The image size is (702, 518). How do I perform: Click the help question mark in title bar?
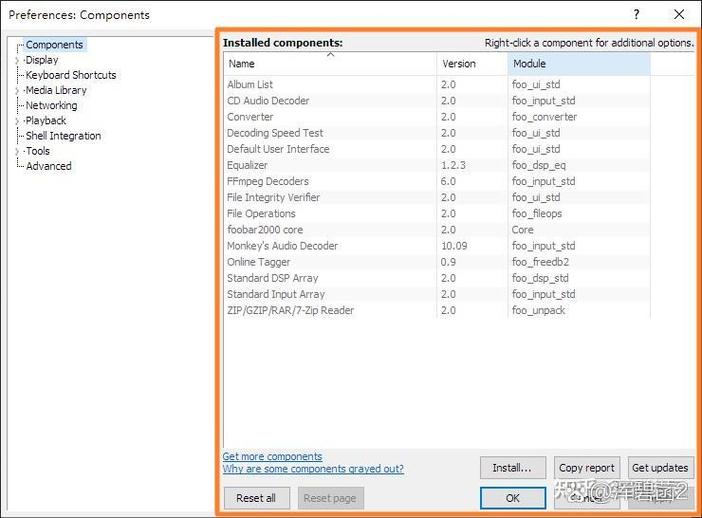(636, 14)
